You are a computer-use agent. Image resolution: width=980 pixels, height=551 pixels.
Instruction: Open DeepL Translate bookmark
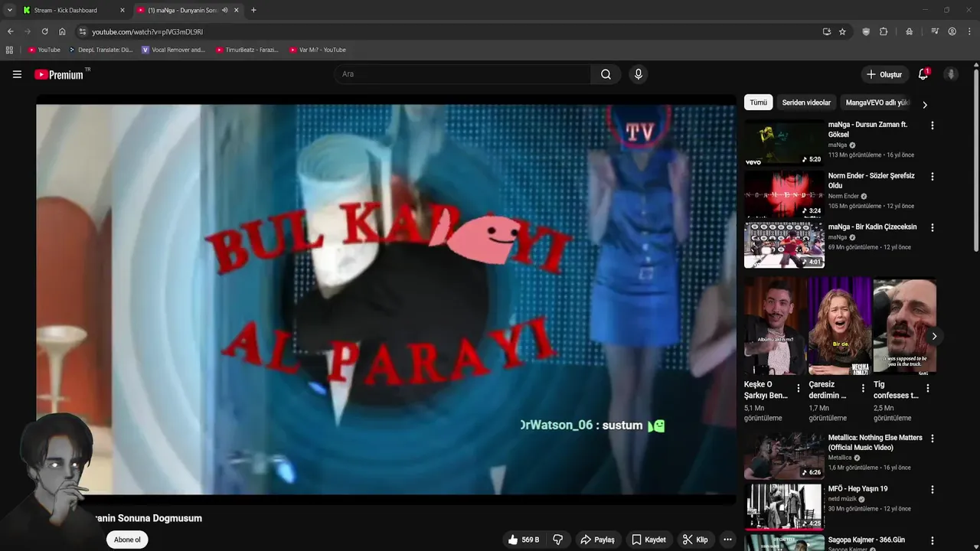101,50
